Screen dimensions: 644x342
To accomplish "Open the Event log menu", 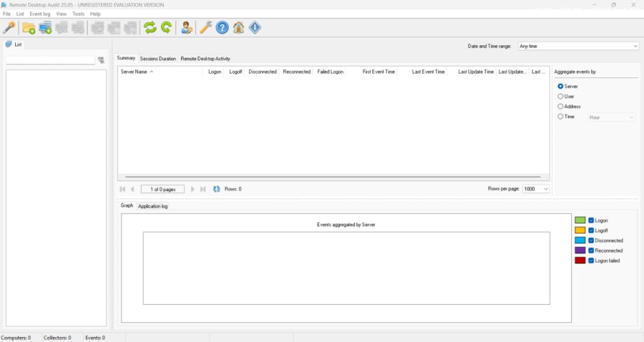I will click(x=40, y=14).
